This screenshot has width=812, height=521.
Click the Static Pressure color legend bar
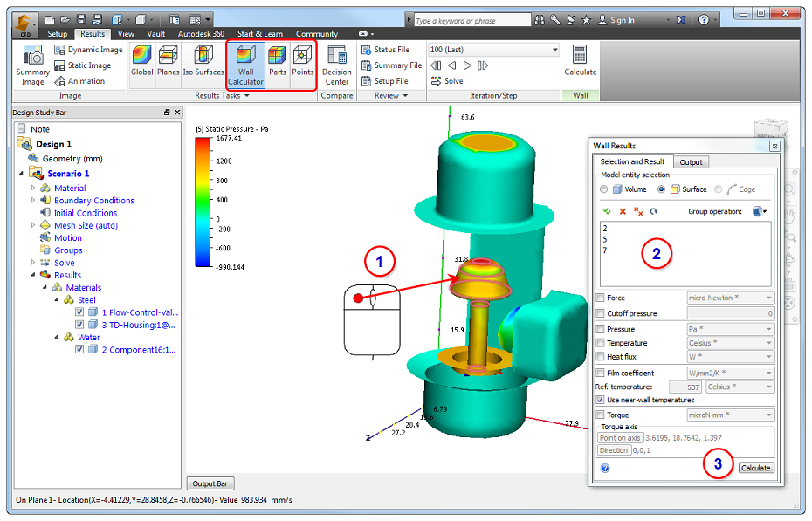203,202
